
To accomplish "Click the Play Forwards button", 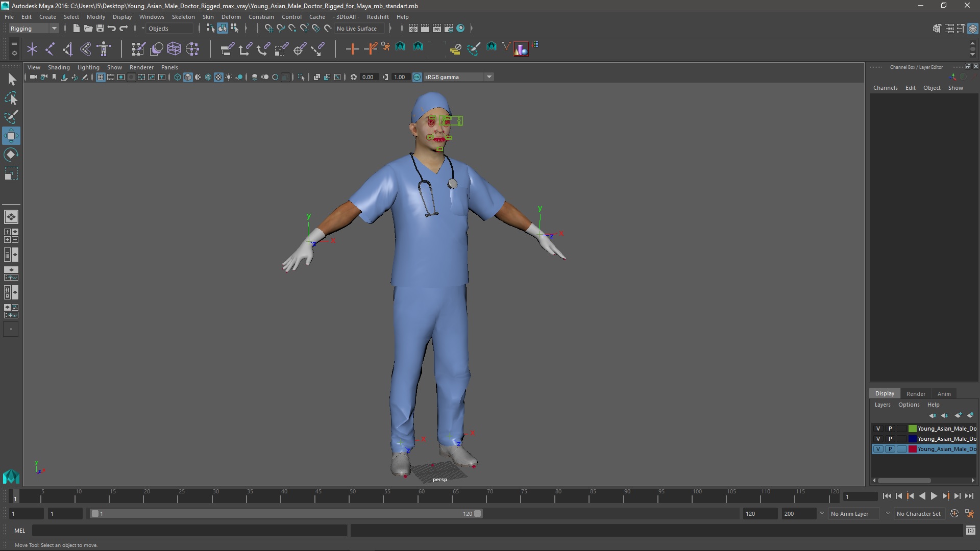I will tap(934, 496).
